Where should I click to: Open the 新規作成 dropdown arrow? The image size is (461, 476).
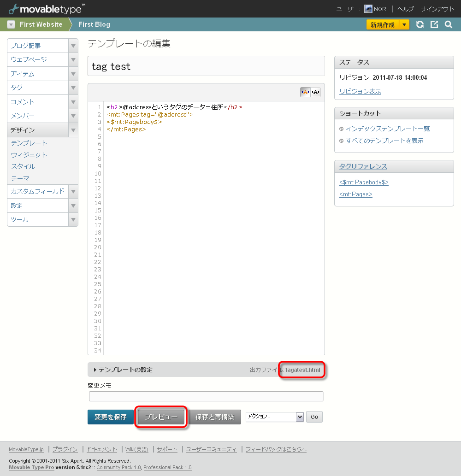[x=404, y=25]
